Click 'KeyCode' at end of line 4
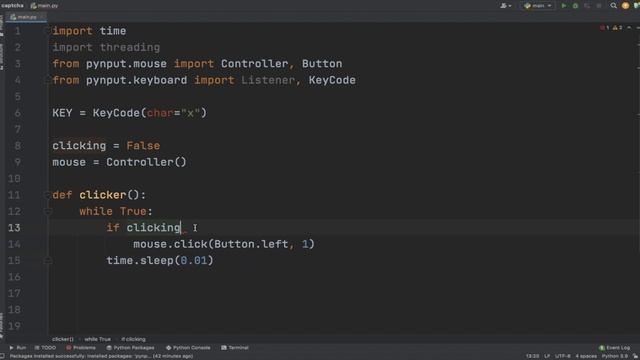640x360 pixels. coord(332,80)
